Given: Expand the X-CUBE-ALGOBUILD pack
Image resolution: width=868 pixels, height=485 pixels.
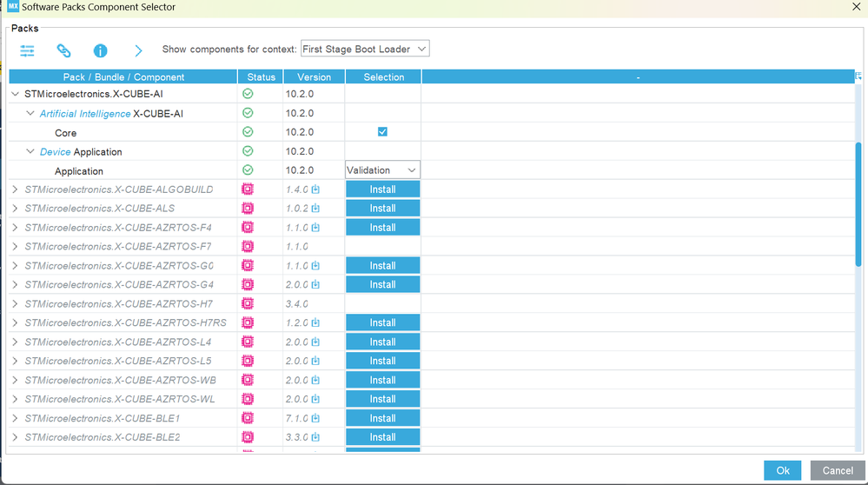Looking at the screenshot, I should [x=15, y=189].
